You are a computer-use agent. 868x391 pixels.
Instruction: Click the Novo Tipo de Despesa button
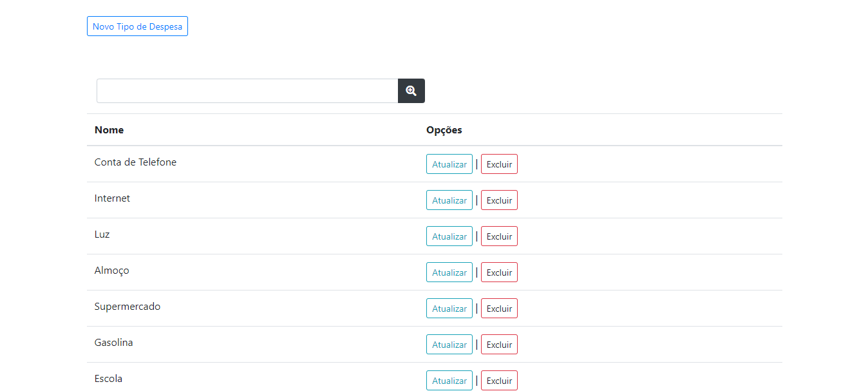[137, 26]
